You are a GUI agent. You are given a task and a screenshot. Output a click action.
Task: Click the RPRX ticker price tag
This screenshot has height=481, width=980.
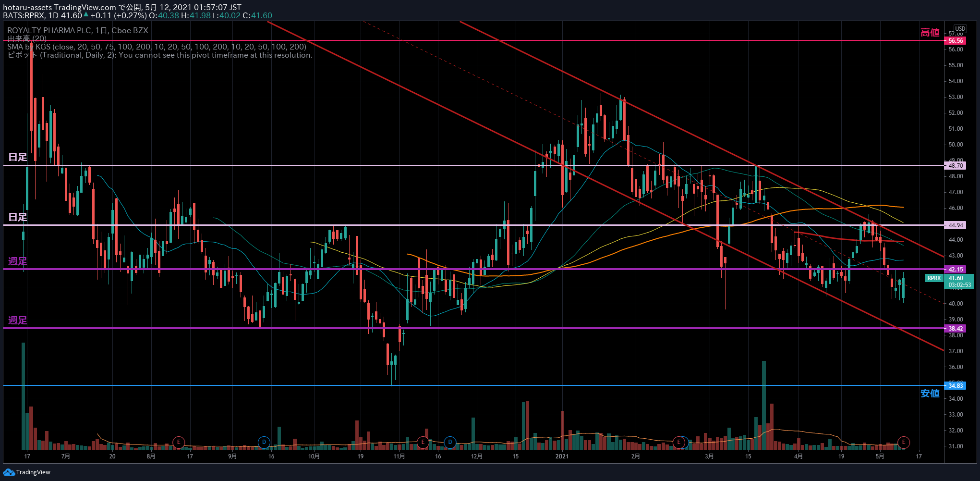[934, 278]
